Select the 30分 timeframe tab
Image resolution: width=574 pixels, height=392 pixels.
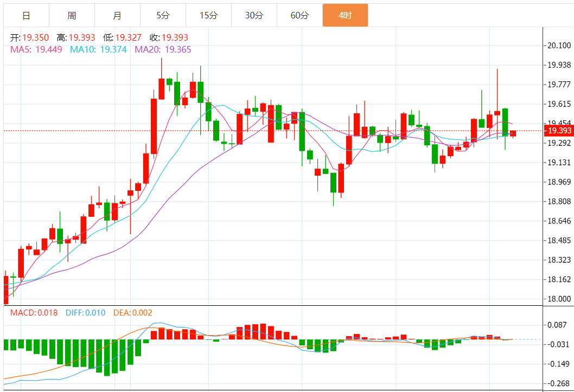(x=254, y=15)
